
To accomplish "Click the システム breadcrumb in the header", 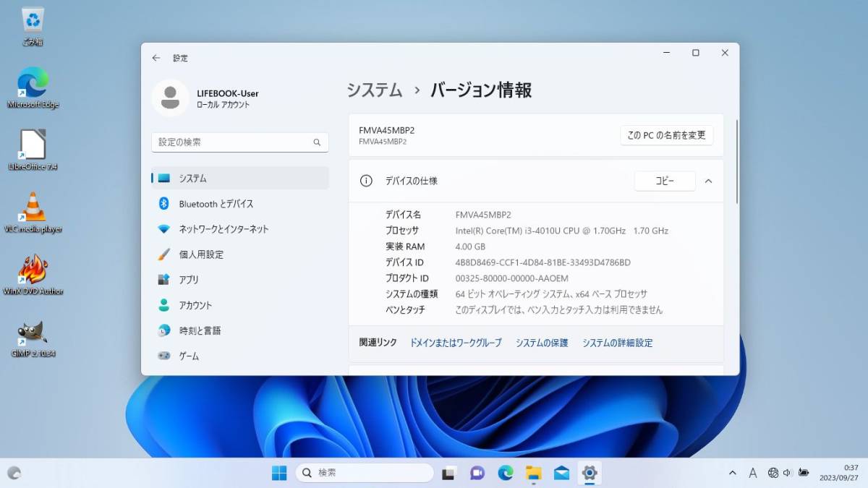I will (x=375, y=90).
